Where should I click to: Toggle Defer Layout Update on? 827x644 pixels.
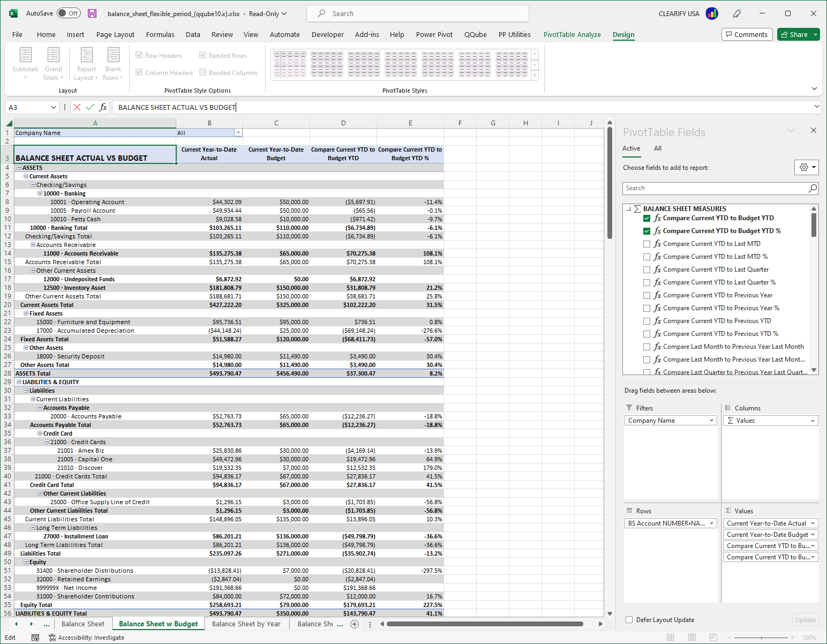click(629, 619)
